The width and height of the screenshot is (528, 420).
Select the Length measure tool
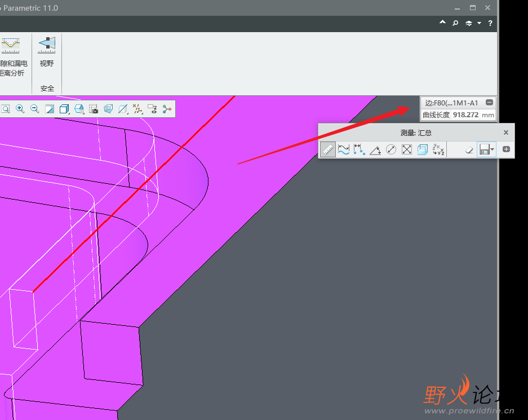[x=344, y=149]
